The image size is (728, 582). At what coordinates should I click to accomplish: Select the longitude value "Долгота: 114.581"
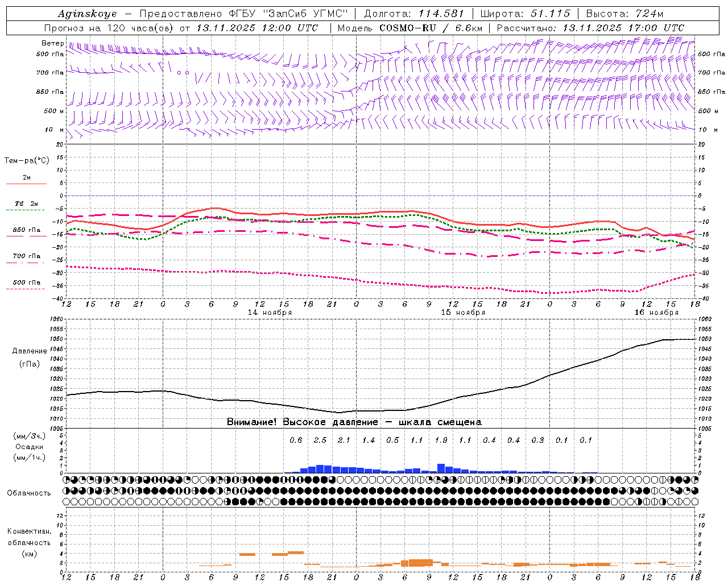[x=414, y=14]
